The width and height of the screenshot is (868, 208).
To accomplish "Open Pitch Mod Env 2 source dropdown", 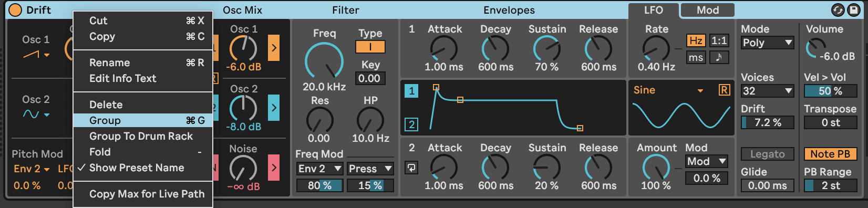I will click(32, 169).
